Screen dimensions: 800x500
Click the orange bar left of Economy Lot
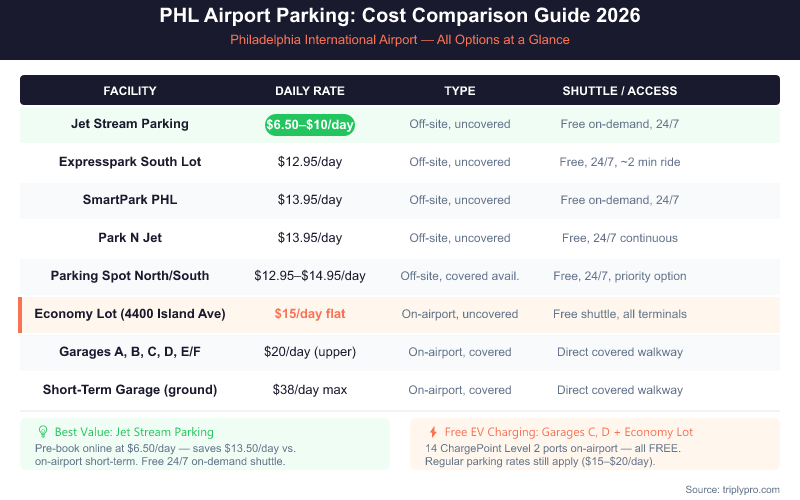point(21,314)
